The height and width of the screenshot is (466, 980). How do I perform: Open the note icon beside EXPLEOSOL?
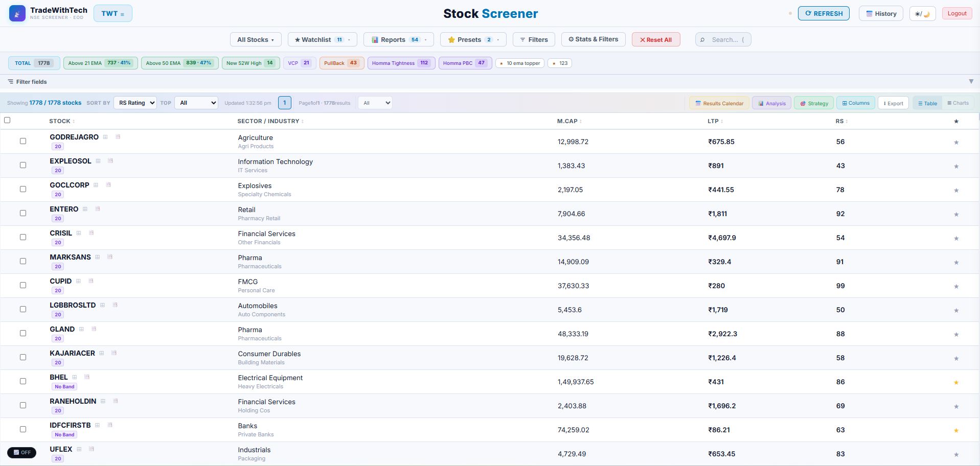(x=110, y=161)
